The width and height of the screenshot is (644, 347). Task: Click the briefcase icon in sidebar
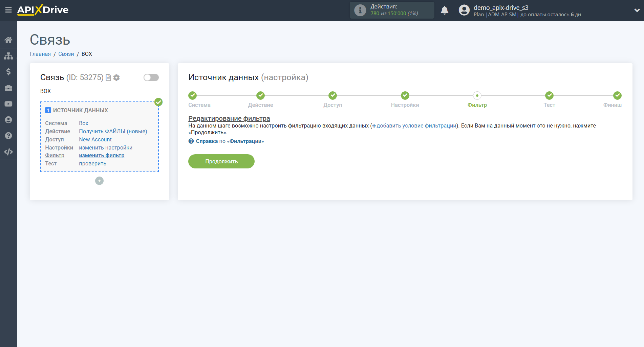8,88
